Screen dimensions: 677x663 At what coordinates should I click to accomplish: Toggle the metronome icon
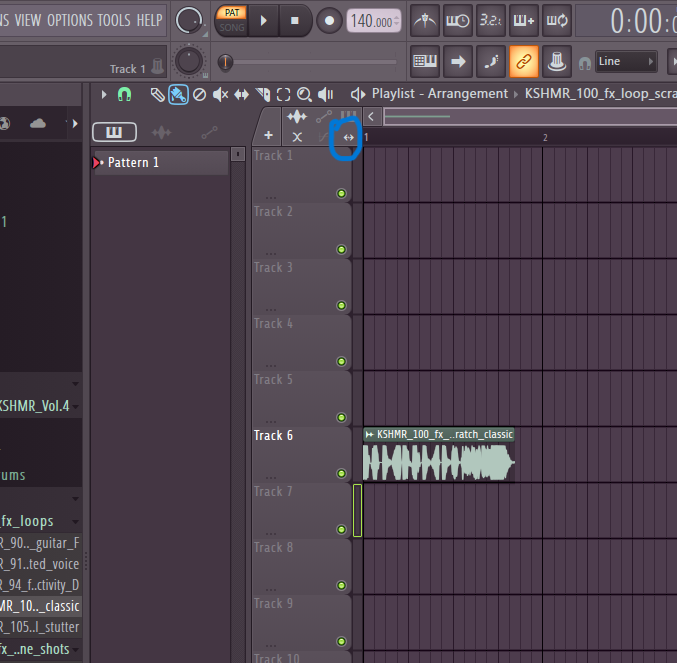tap(425, 20)
